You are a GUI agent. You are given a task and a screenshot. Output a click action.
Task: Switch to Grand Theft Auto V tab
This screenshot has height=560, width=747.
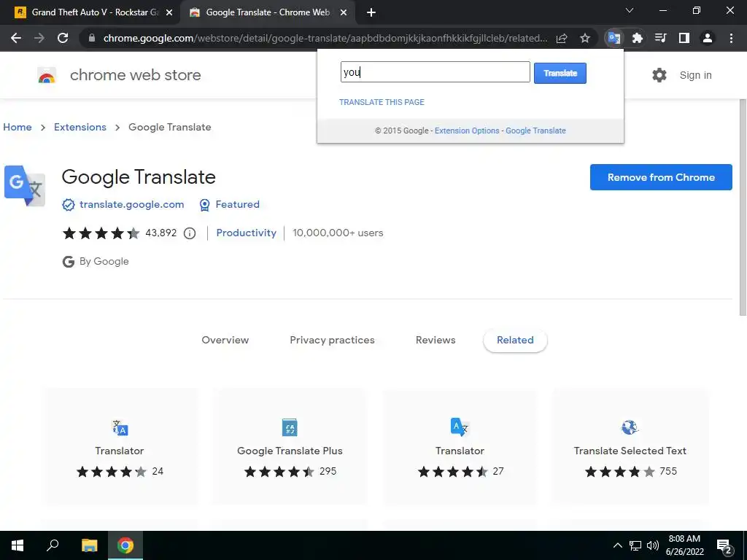click(x=90, y=12)
